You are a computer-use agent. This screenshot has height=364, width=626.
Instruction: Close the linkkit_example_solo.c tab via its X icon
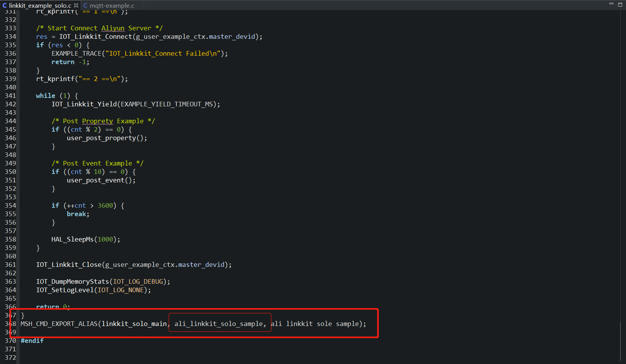tap(76, 5)
